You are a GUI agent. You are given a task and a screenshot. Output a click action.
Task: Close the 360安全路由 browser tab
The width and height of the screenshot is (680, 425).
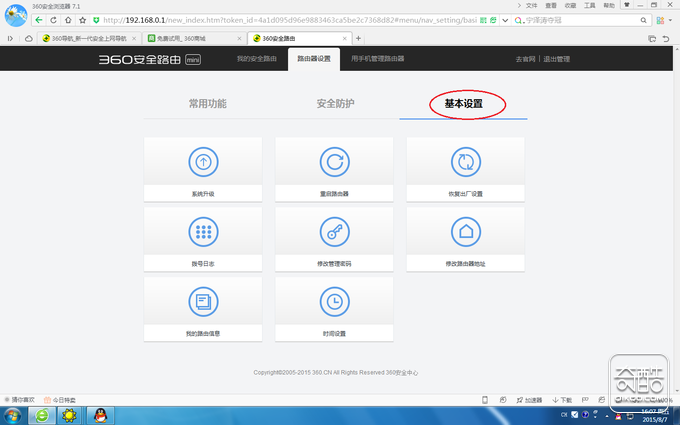pyautogui.click(x=345, y=39)
